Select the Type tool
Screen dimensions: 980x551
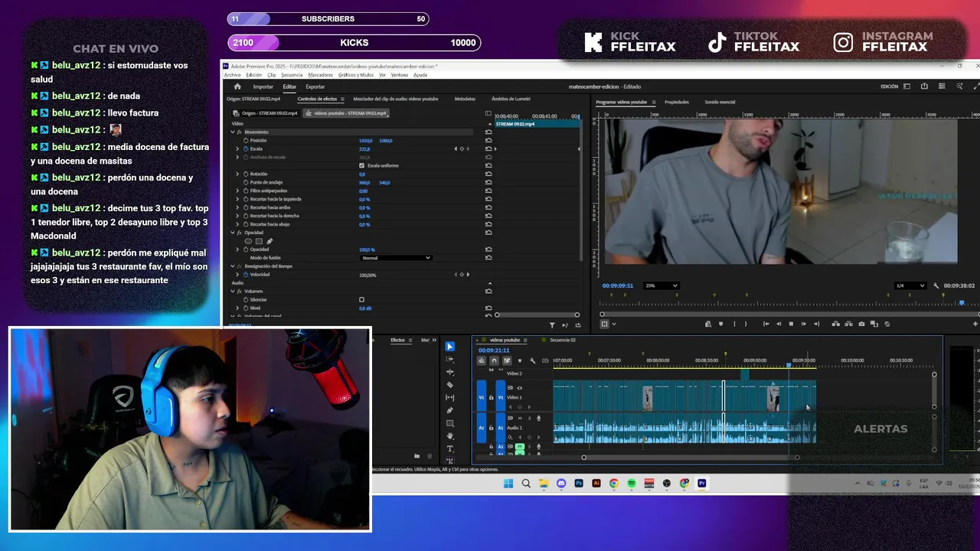[x=450, y=448]
